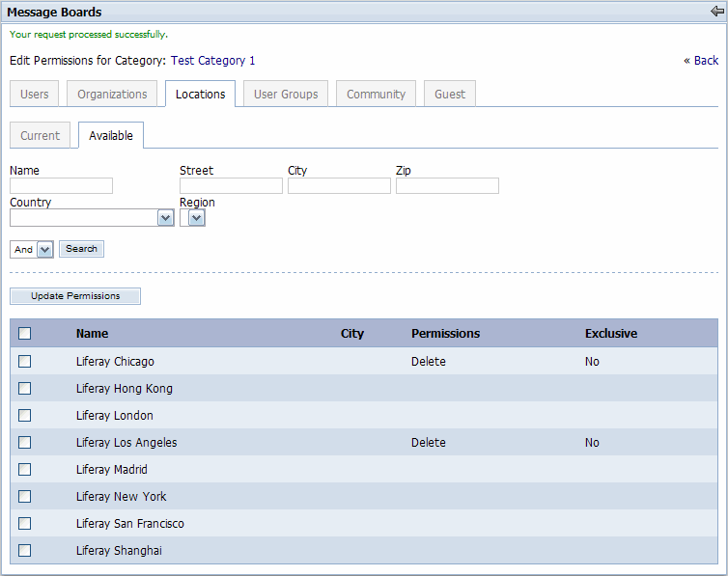The image size is (728, 576).
Task: Toggle the select-all header checkbox
Action: pyautogui.click(x=25, y=334)
